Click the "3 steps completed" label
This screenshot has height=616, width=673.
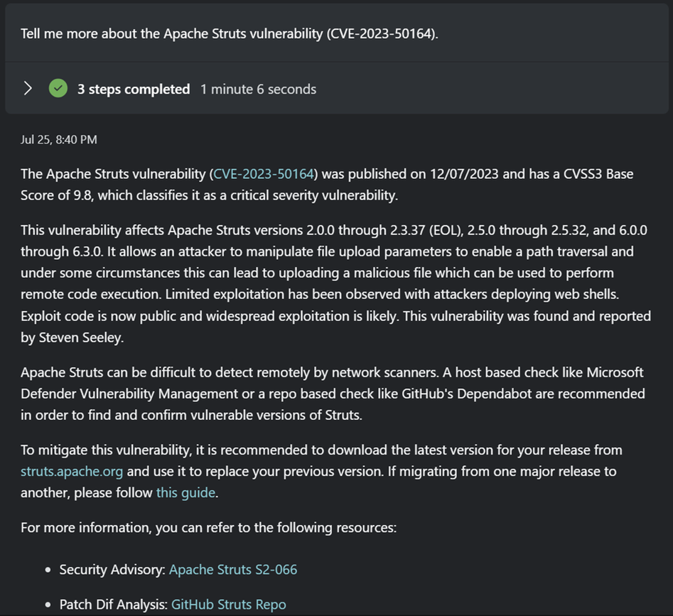(134, 89)
